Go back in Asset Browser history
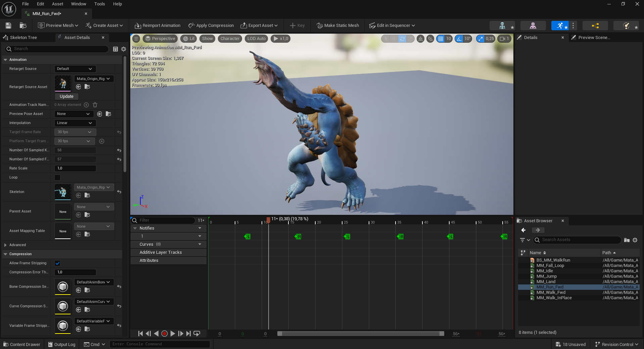This screenshot has width=644, height=349. (x=523, y=230)
